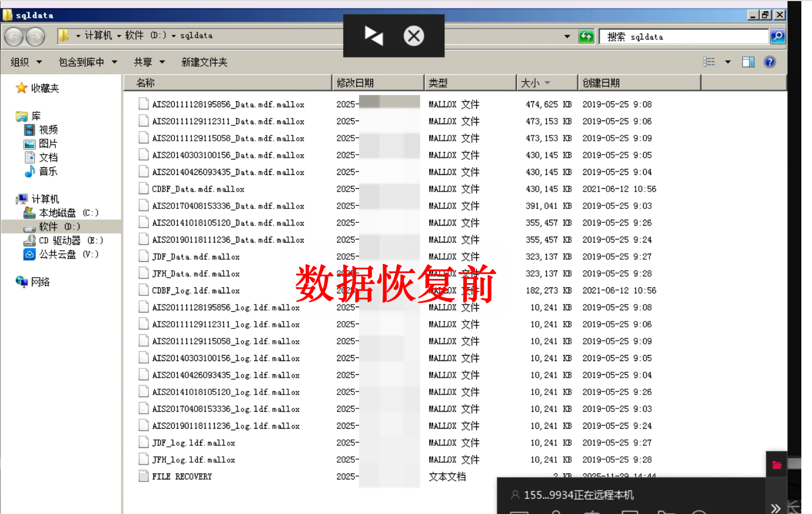Click the Forward navigation arrow button
The image size is (812, 514).
click(36, 36)
